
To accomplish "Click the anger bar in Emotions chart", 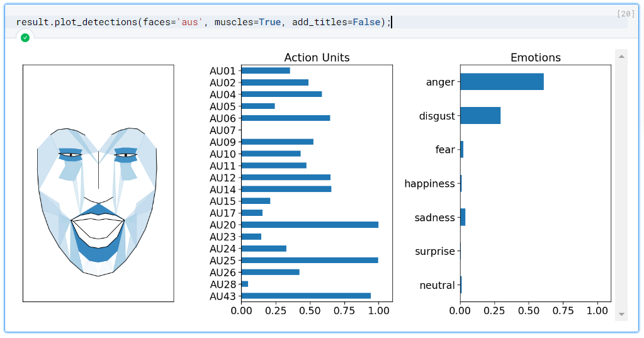I will (501, 82).
